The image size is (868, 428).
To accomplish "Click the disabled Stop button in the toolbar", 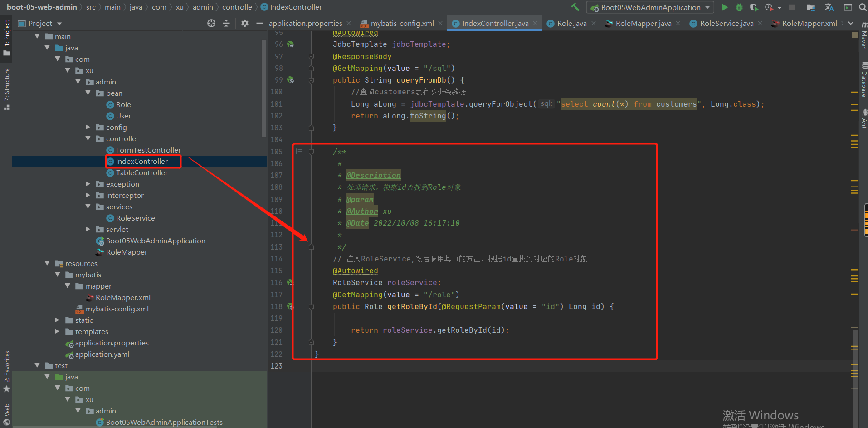I will (792, 7).
